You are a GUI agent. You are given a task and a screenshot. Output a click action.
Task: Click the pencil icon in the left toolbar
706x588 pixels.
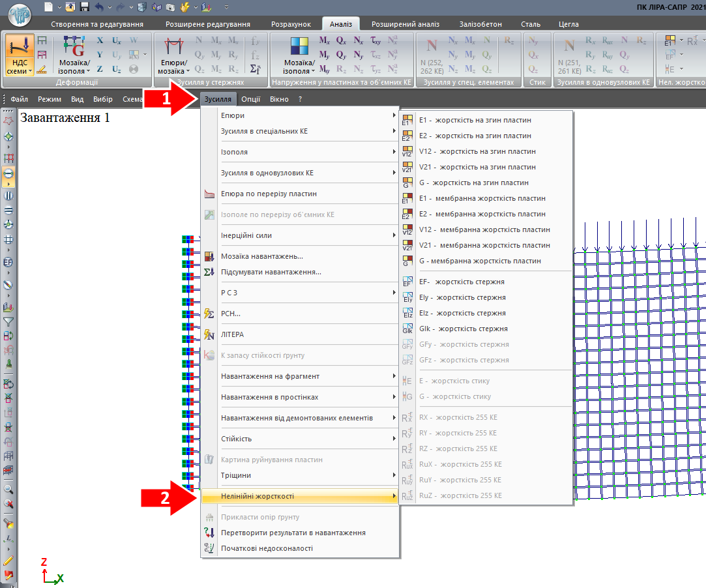coord(9,559)
